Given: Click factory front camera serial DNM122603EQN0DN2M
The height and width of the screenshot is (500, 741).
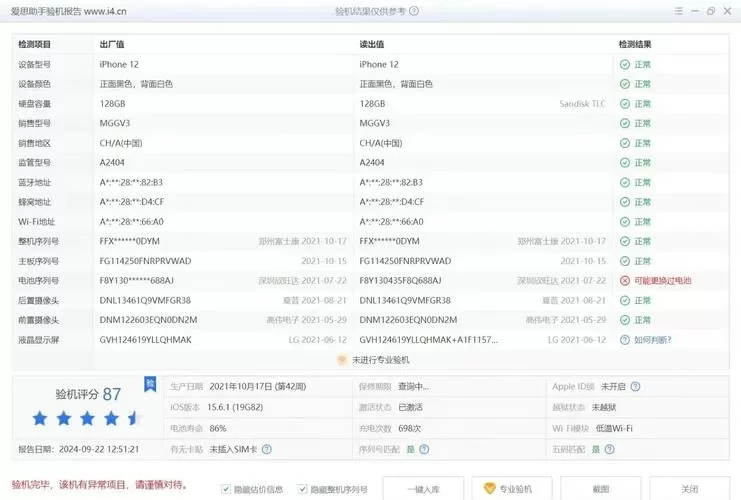Looking at the screenshot, I should 148,320.
